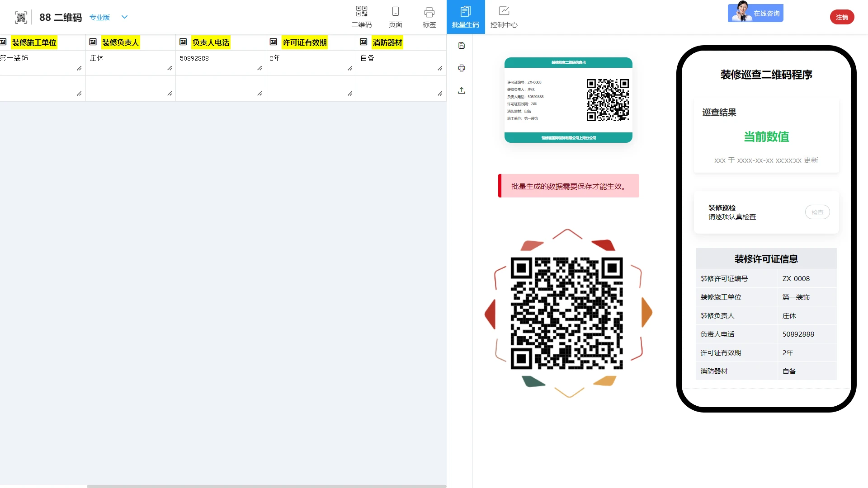Click 50892888 value in phone preview table
This screenshot has width=868, height=488.
pyautogui.click(x=798, y=334)
